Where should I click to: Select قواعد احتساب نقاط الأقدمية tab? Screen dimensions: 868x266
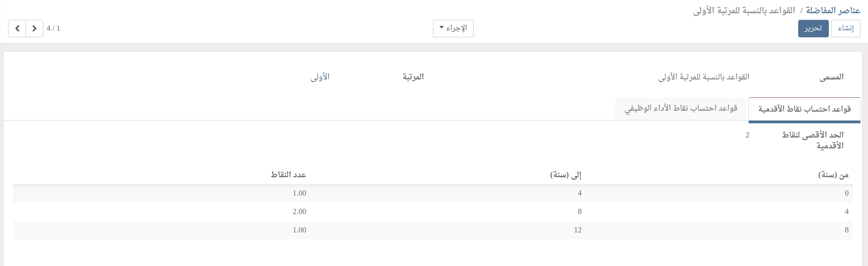point(804,109)
